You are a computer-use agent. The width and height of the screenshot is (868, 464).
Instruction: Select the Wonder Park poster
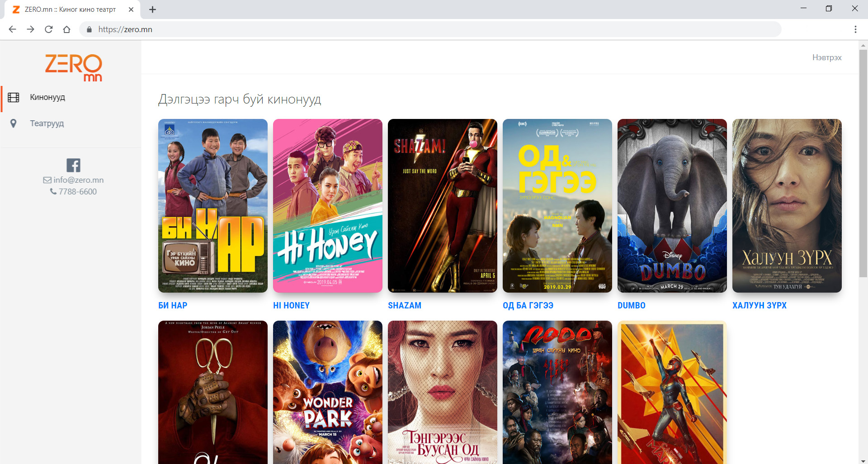[328, 392]
